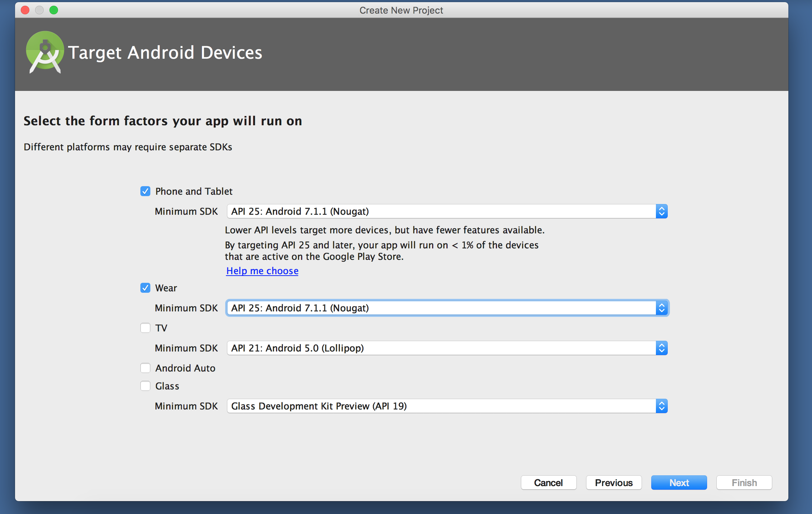Click the Cancel button
812x514 pixels.
[x=548, y=483]
